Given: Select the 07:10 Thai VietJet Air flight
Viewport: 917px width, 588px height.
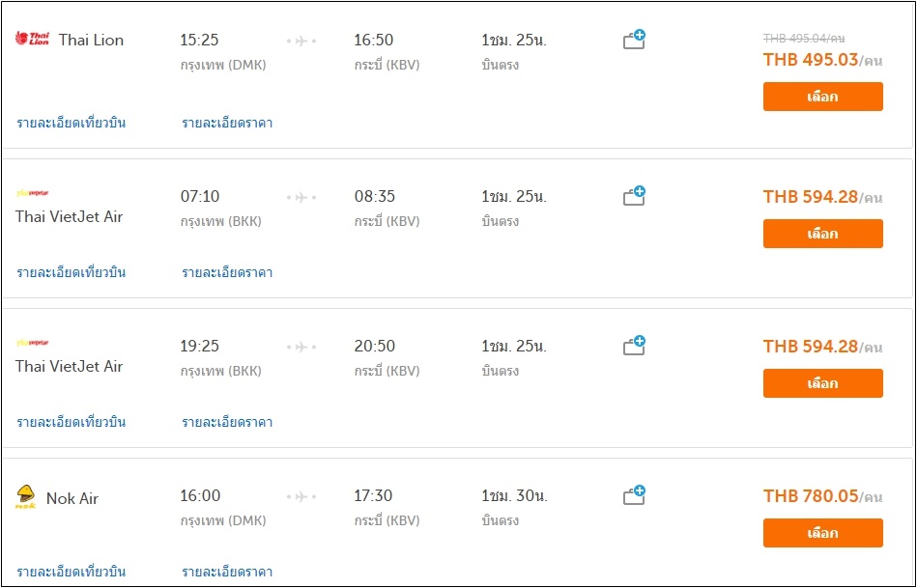Looking at the screenshot, I should click(822, 234).
